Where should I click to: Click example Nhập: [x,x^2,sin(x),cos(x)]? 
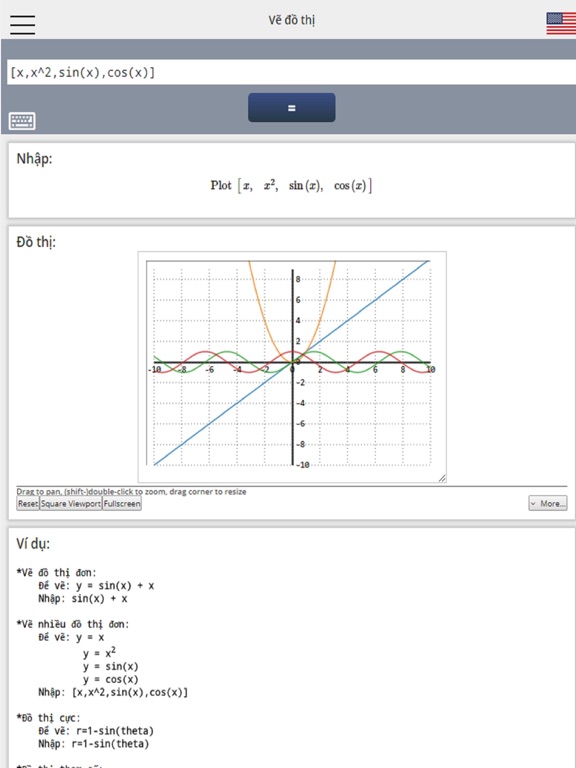(113, 693)
